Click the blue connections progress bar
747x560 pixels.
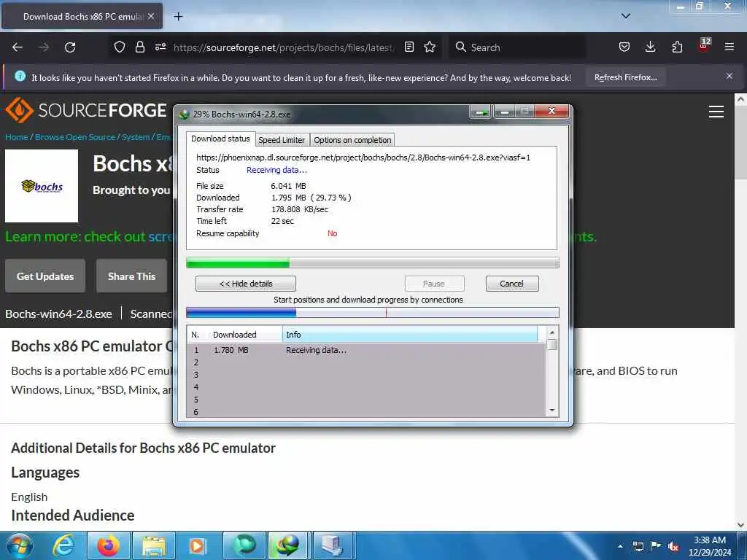pos(373,312)
